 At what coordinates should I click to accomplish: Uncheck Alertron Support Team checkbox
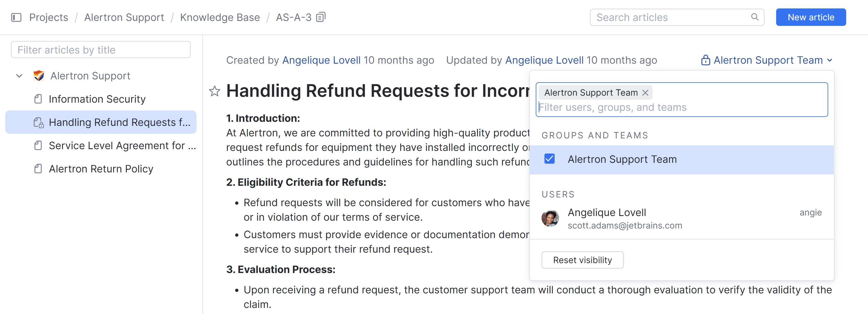[549, 159]
